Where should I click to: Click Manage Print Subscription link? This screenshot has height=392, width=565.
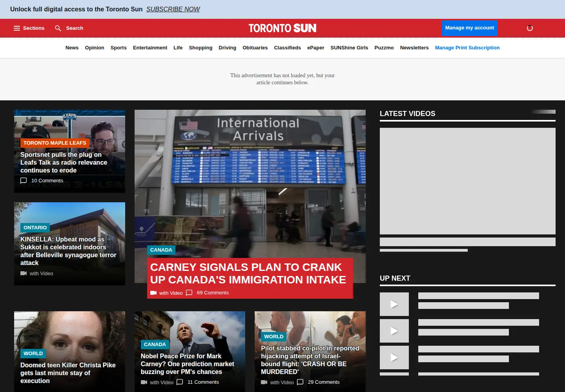pyautogui.click(x=467, y=48)
